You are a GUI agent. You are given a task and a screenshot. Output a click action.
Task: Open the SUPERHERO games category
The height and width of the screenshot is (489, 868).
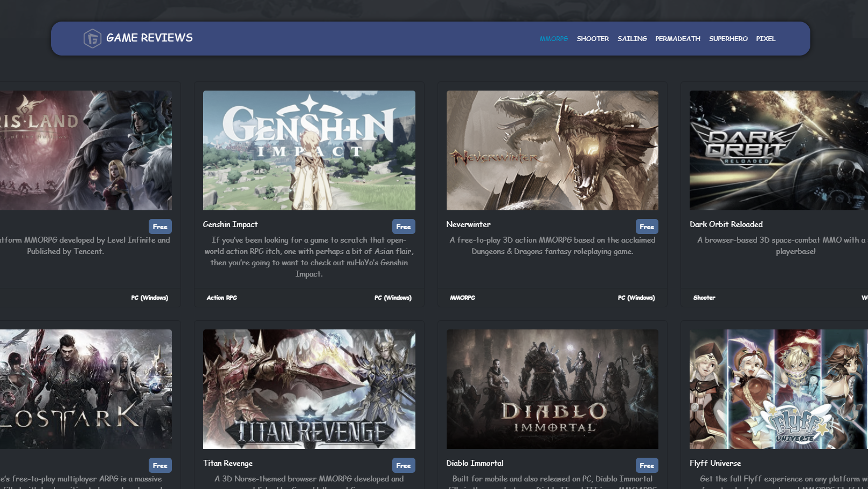(728, 38)
